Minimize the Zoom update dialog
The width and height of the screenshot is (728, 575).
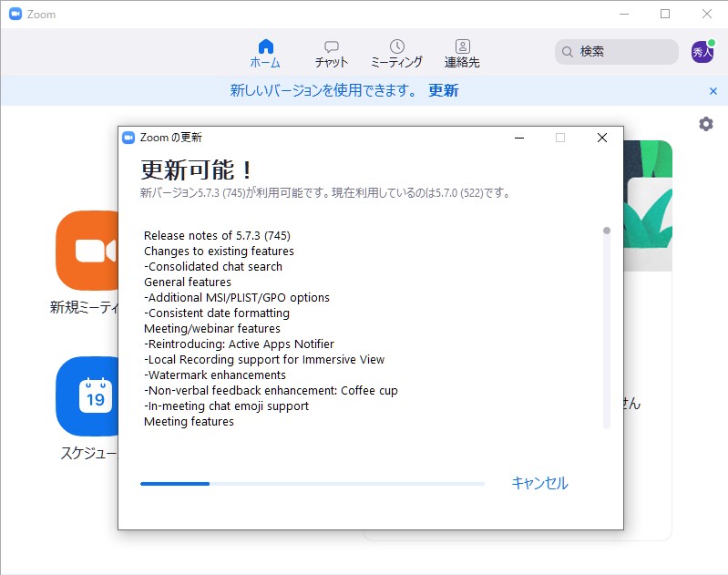pos(519,138)
